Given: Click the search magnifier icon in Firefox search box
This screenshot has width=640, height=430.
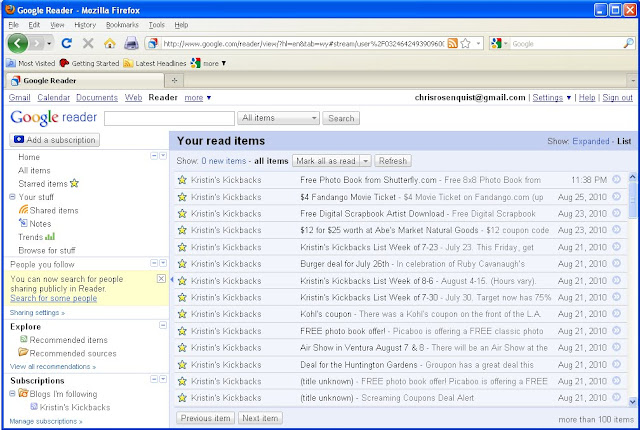Looking at the screenshot, I should [629, 43].
